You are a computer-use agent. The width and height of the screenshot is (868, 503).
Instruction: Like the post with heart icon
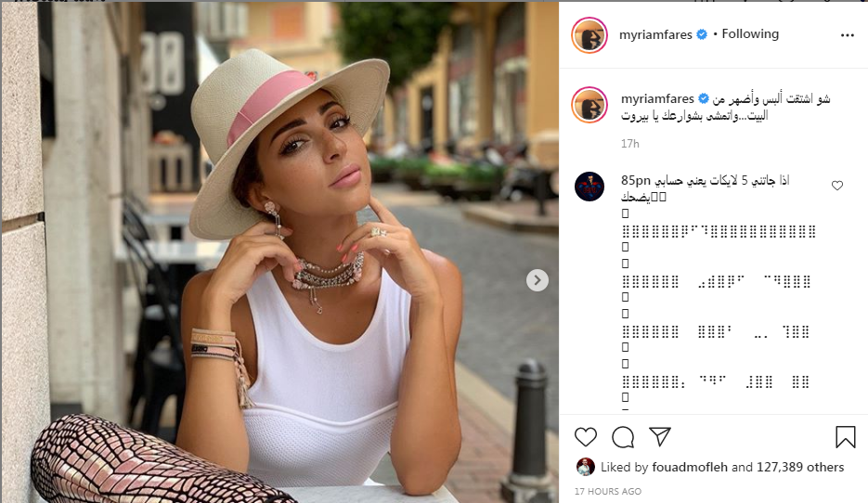pos(585,437)
